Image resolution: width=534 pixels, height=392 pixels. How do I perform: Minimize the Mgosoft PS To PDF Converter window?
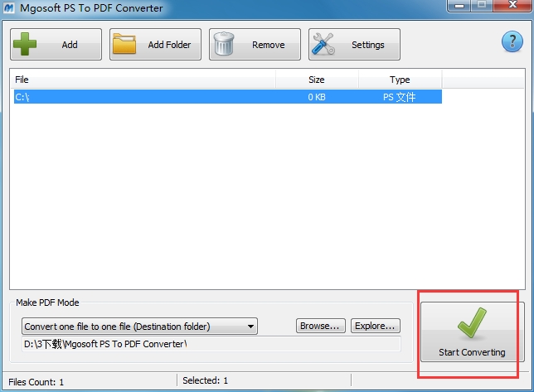pos(459,6)
